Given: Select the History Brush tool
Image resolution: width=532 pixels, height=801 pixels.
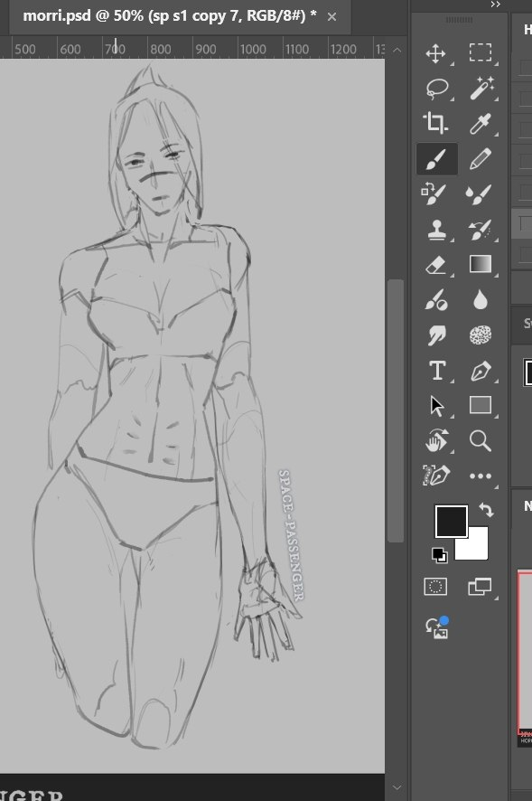Looking at the screenshot, I should coord(480,230).
